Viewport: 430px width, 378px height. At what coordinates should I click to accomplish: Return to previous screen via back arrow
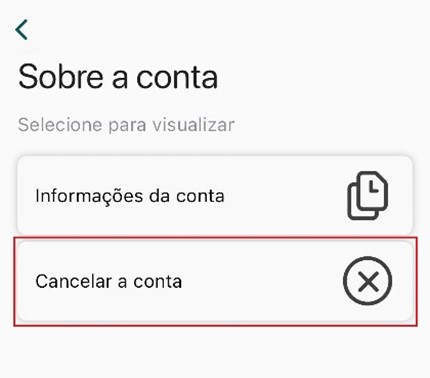tap(21, 30)
